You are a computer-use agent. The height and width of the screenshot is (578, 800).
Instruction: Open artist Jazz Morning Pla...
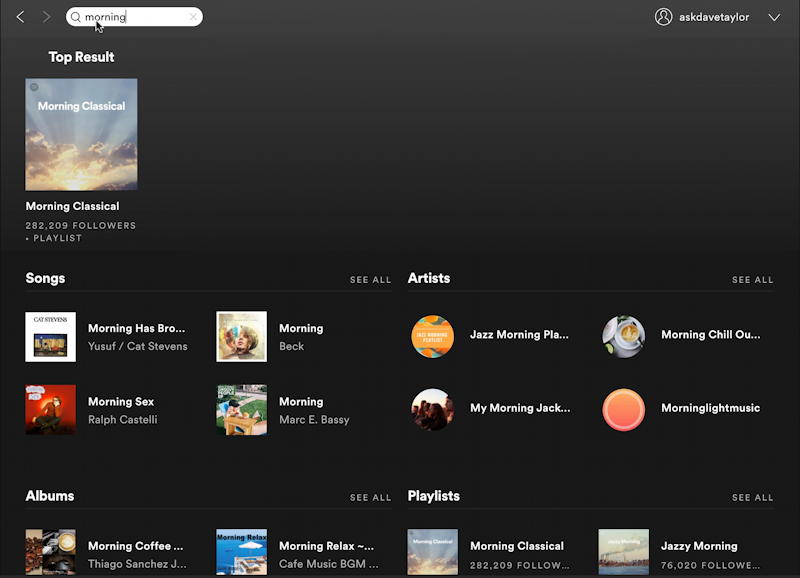coord(519,335)
